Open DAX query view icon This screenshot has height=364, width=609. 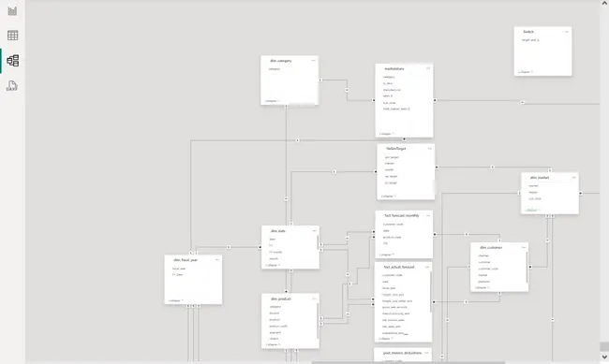[12, 86]
